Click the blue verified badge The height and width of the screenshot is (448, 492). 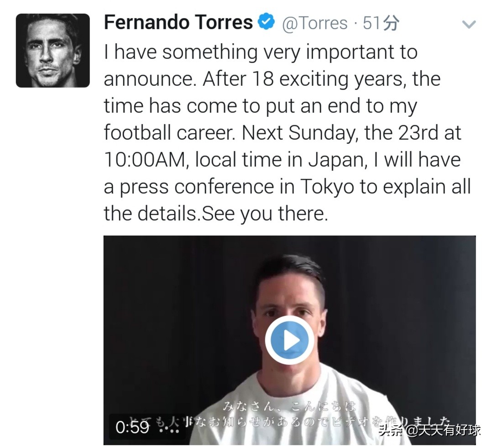point(267,22)
